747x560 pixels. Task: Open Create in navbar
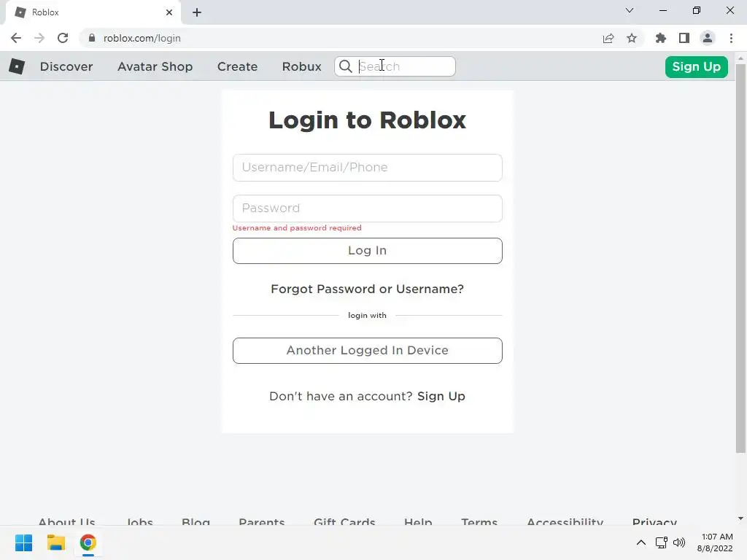coord(237,66)
